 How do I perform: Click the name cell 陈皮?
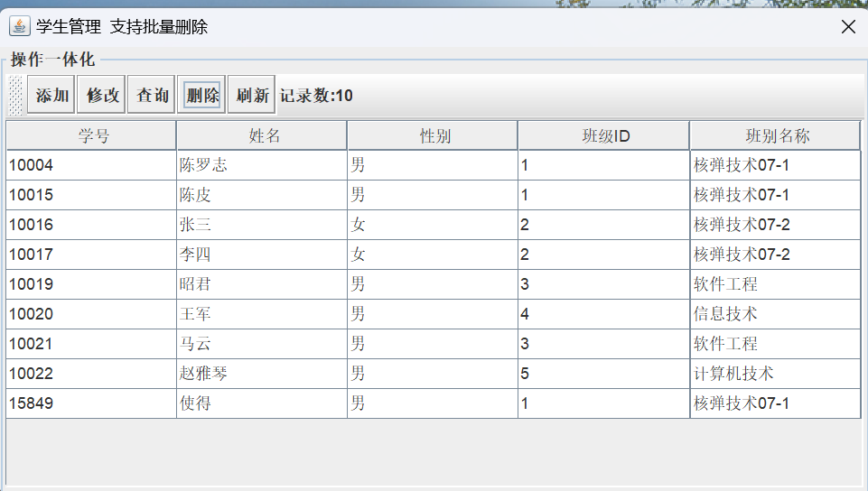[262, 195]
